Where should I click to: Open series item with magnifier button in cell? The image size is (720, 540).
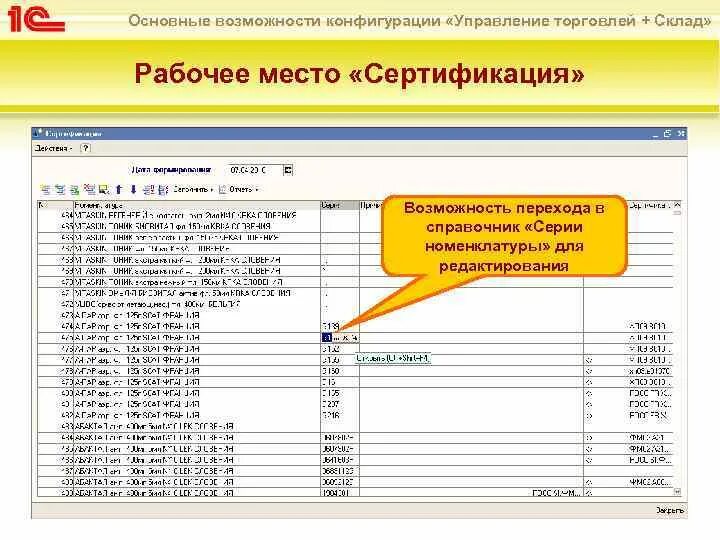click(x=354, y=338)
